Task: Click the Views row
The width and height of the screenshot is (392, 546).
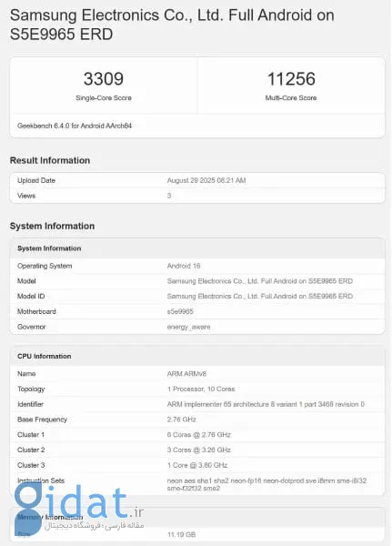Action: [x=197, y=196]
